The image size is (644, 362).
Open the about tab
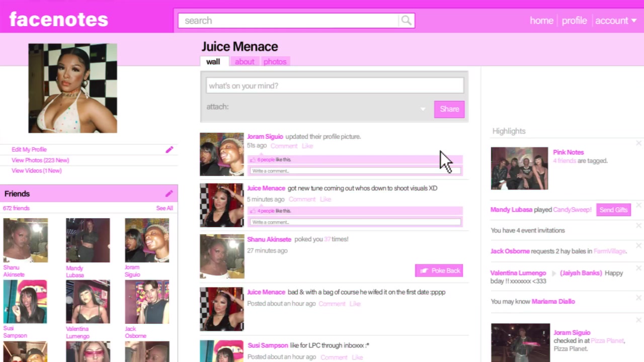click(x=245, y=61)
